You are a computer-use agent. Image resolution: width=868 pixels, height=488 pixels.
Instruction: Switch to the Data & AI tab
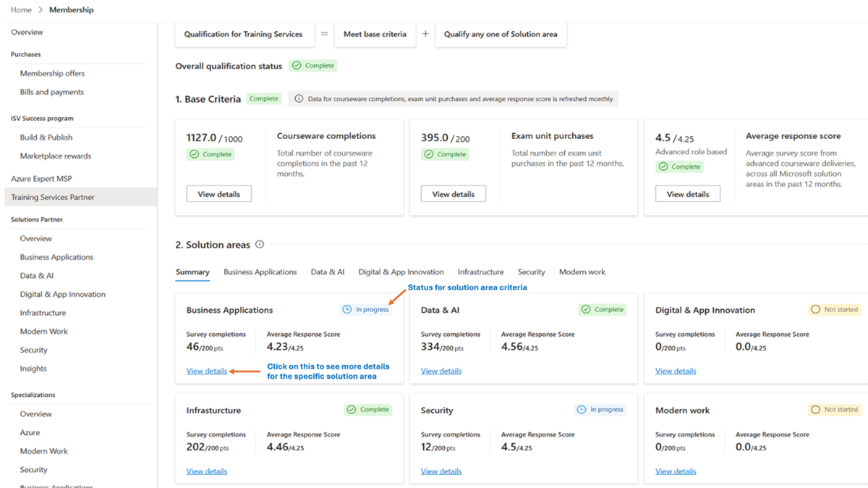click(x=328, y=272)
